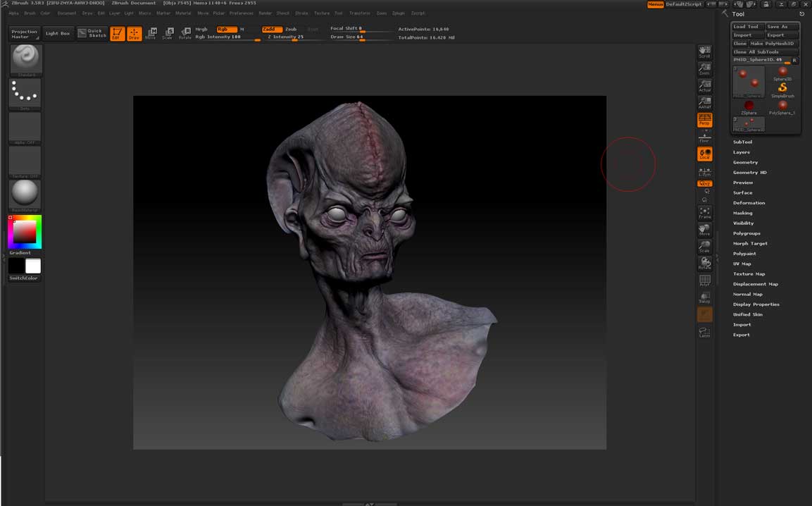Image resolution: width=812 pixels, height=506 pixels.
Task: Click Make PolyMesh3D button
Action: click(x=774, y=44)
